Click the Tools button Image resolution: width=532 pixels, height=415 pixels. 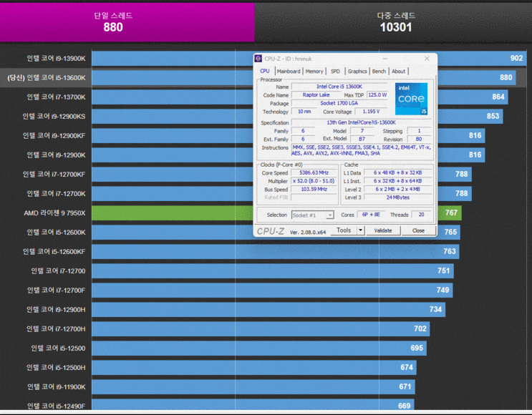(344, 230)
